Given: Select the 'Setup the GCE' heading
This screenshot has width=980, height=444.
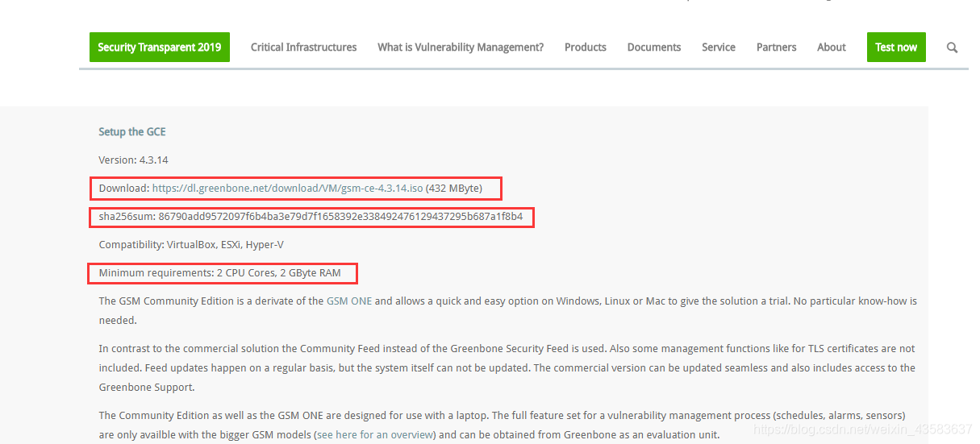Looking at the screenshot, I should 132,132.
